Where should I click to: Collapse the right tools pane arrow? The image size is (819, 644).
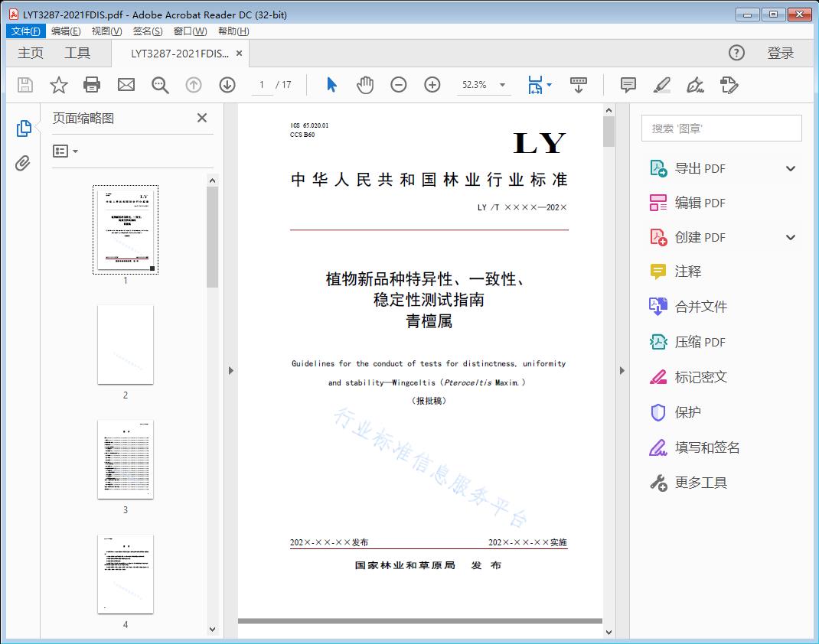[x=622, y=371]
